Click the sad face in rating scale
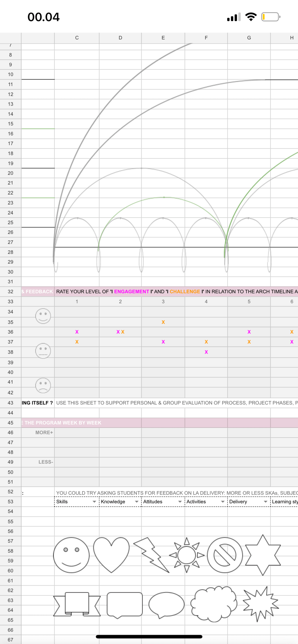 (x=43, y=385)
